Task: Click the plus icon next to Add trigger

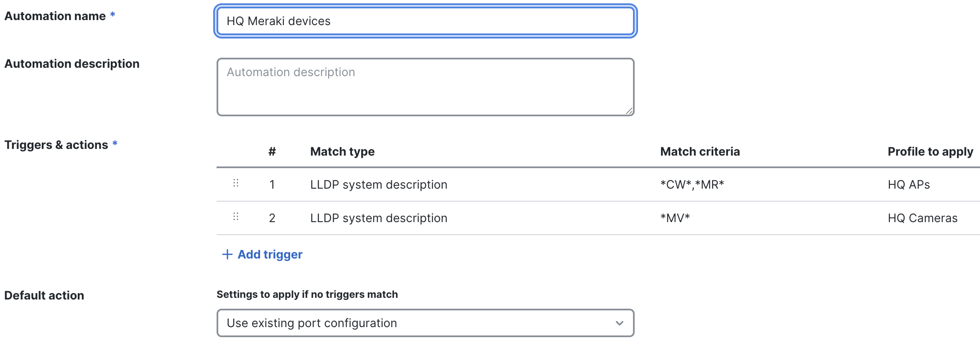Action: [227, 254]
